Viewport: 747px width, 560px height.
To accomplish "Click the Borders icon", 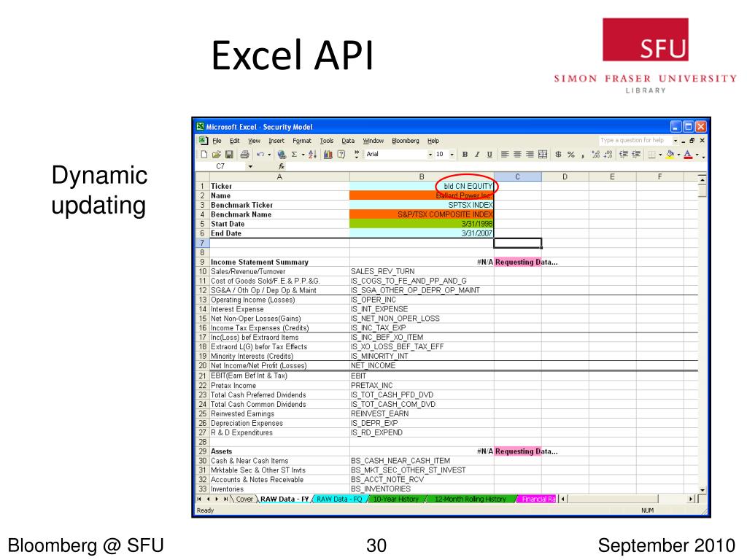I will 651,155.
